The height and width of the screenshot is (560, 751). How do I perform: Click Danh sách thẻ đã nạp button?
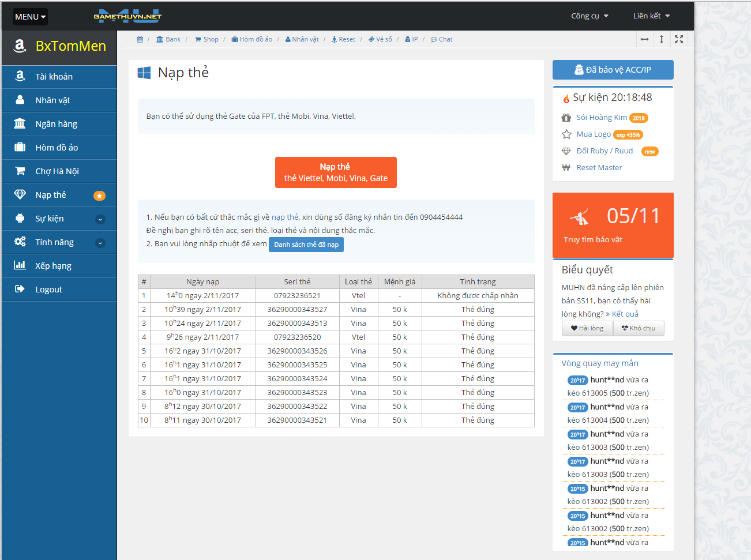(306, 245)
